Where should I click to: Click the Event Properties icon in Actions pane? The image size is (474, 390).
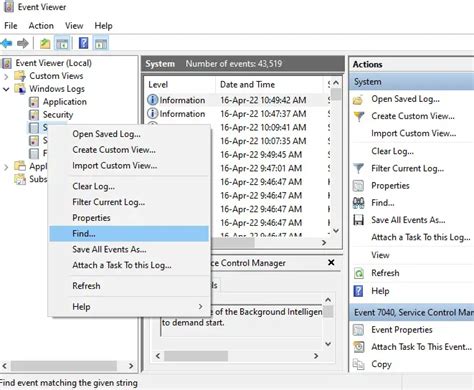[x=359, y=330]
